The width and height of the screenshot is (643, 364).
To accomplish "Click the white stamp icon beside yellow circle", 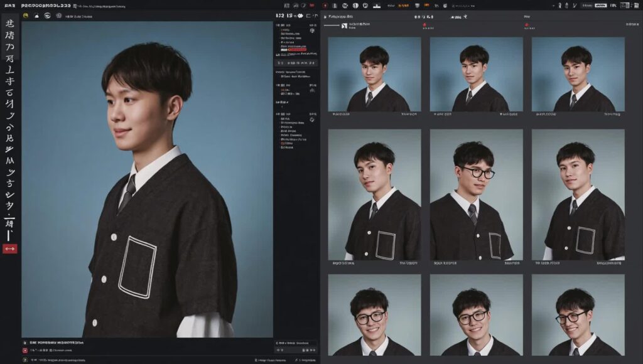I will tap(36, 16).
